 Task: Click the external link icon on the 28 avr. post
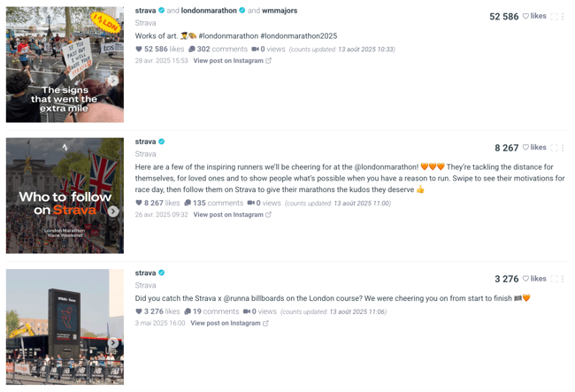point(268,60)
